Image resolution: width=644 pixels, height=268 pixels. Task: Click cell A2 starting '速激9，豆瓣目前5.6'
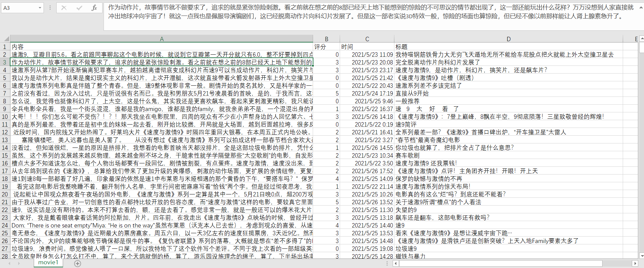point(162,55)
